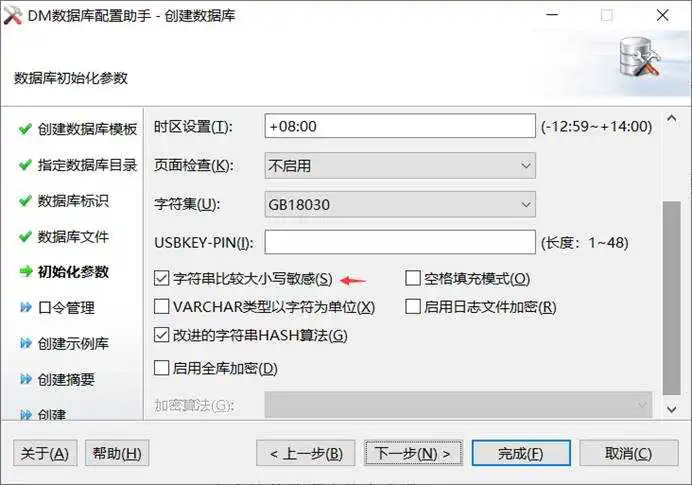Select the 指定数据库目录 step
692x485 pixels.
[87, 165]
